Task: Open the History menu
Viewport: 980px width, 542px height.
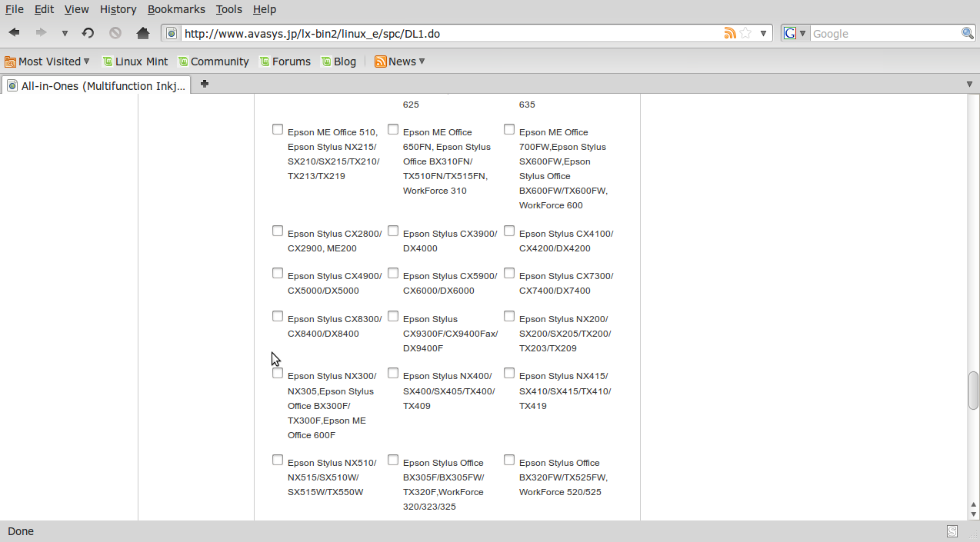Action: (x=118, y=9)
